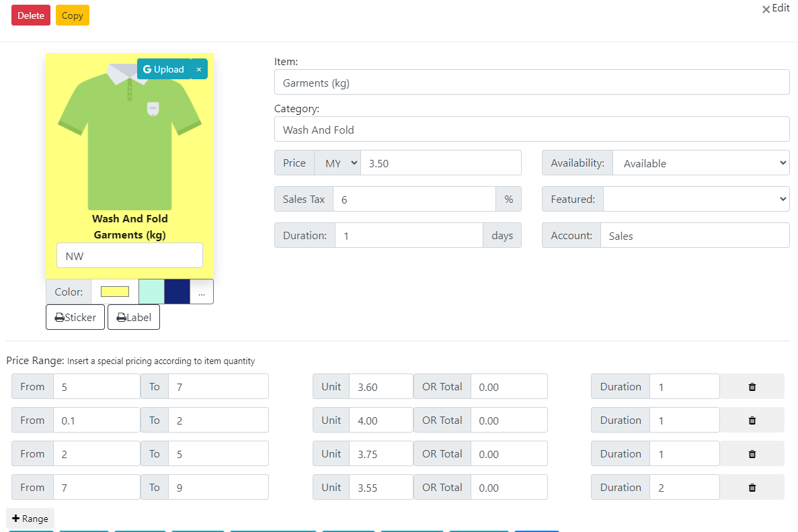Image resolution: width=798 pixels, height=532 pixels.
Task: Open the Availability dropdown showing Available
Action: click(701, 163)
